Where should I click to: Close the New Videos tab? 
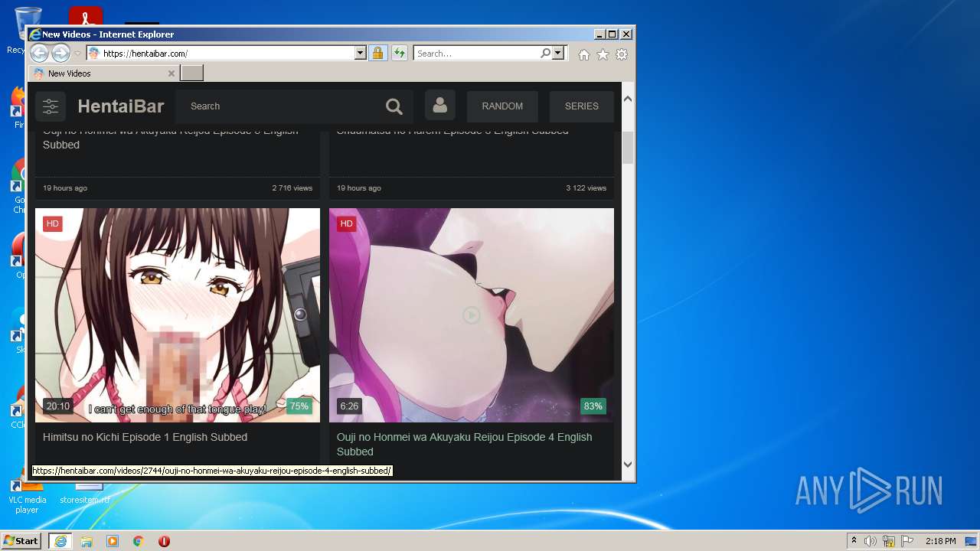click(x=171, y=73)
